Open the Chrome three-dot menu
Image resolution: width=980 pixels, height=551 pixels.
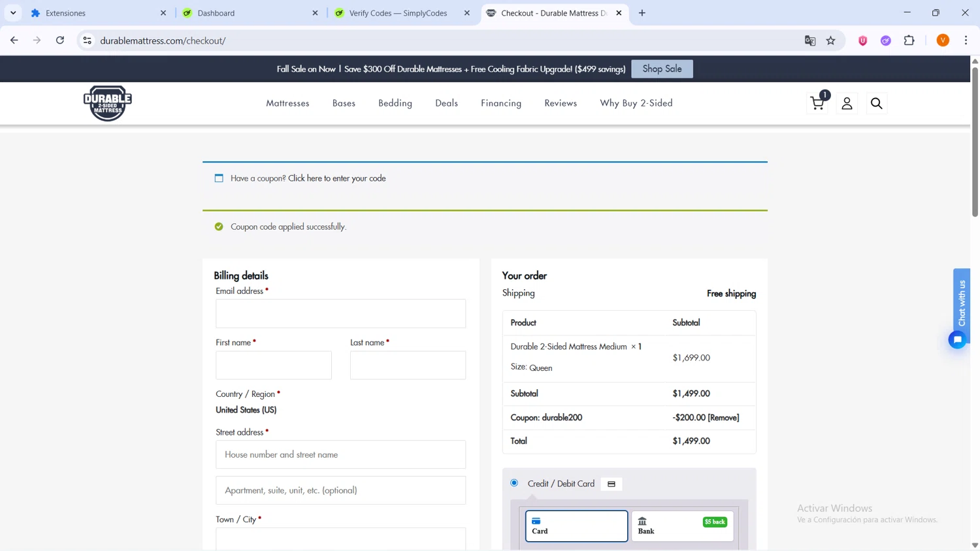(966, 40)
